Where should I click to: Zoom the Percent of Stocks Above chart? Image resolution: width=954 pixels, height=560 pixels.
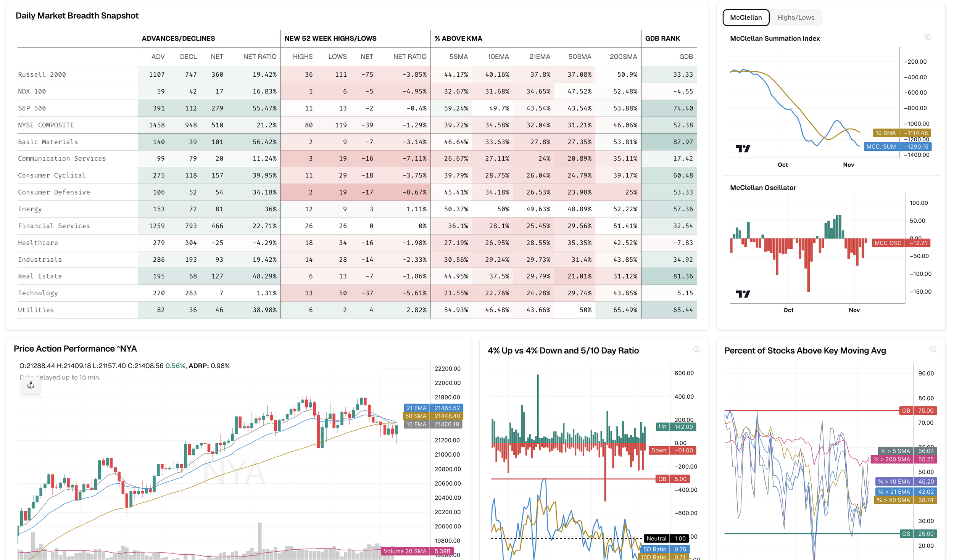933,349
